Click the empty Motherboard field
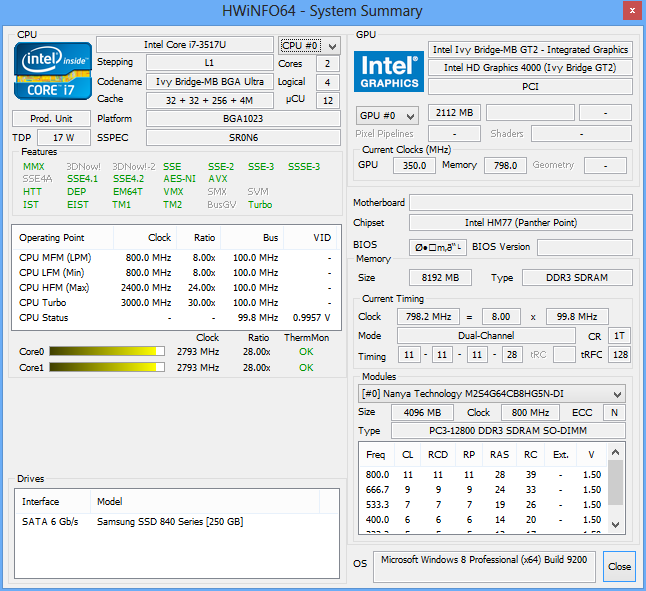 click(521, 203)
